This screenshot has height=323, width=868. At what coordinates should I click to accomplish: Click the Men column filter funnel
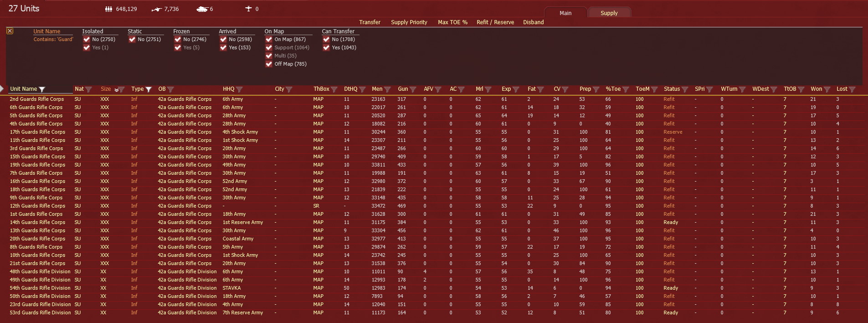(388, 89)
